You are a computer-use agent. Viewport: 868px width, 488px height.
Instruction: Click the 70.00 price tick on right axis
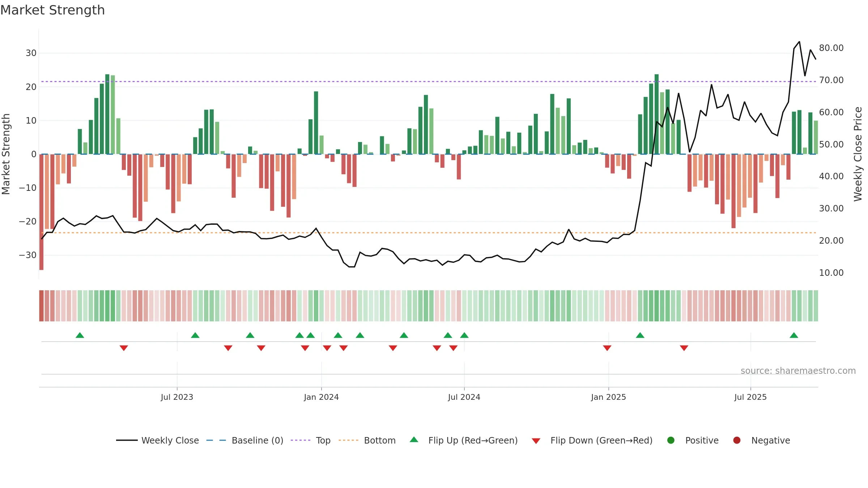(831, 80)
